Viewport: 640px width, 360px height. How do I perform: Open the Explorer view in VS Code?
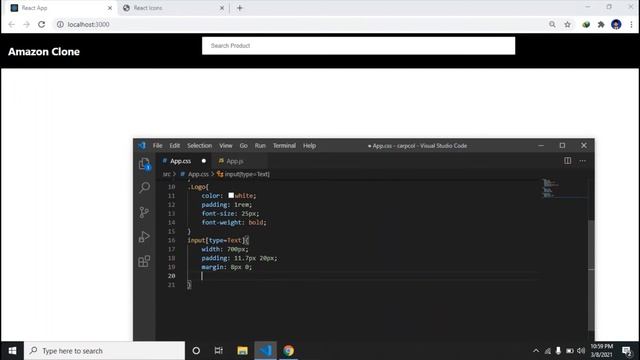click(144, 164)
